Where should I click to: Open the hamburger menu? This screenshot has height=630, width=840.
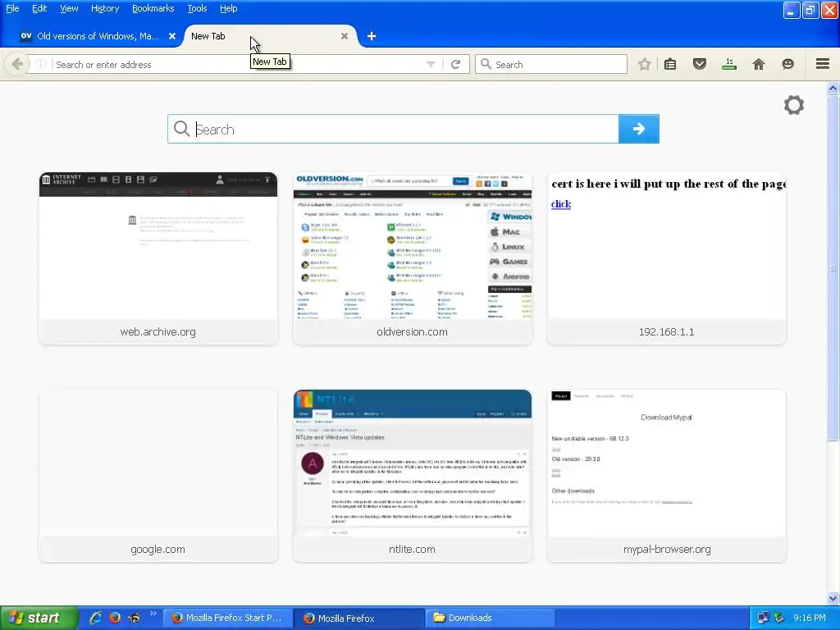(823, 64)
